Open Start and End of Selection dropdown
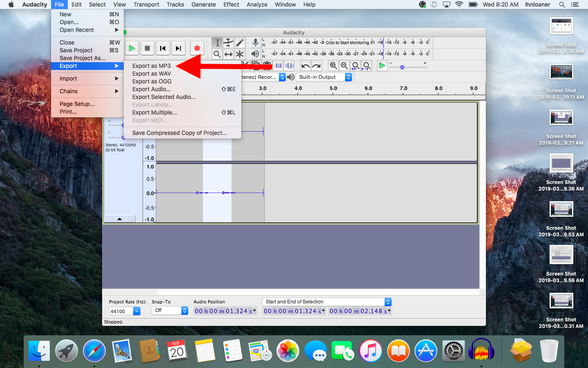The width and height of the screenshot is (588, 368). [x=327, y=302]
